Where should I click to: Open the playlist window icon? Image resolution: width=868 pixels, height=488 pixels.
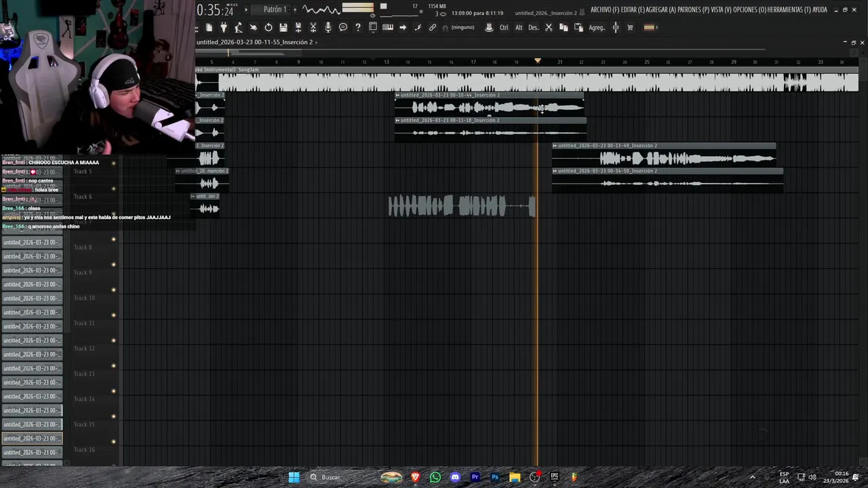coord(373,27)
